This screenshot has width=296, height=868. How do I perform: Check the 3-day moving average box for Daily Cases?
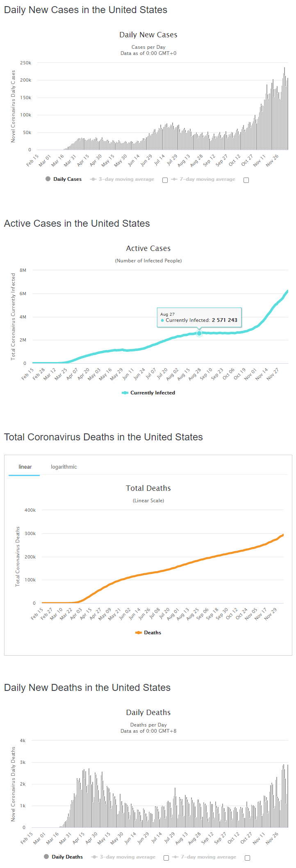(165, 180)
